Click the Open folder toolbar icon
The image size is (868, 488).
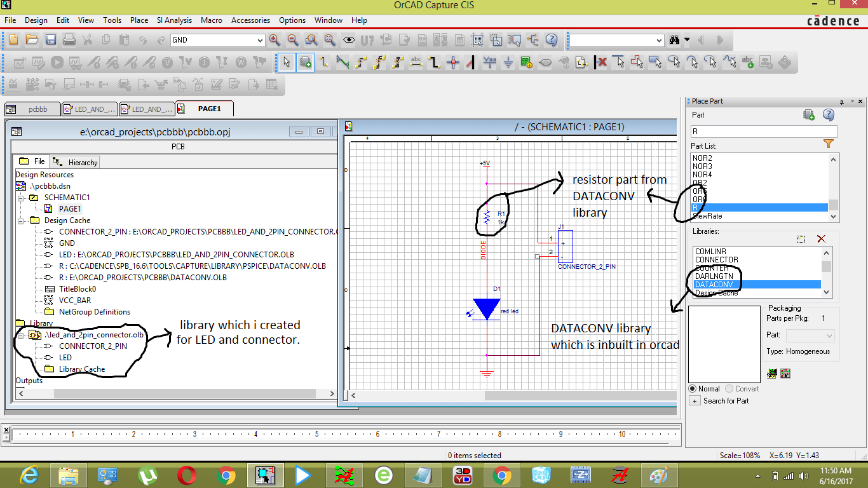(x=32, y=40)
